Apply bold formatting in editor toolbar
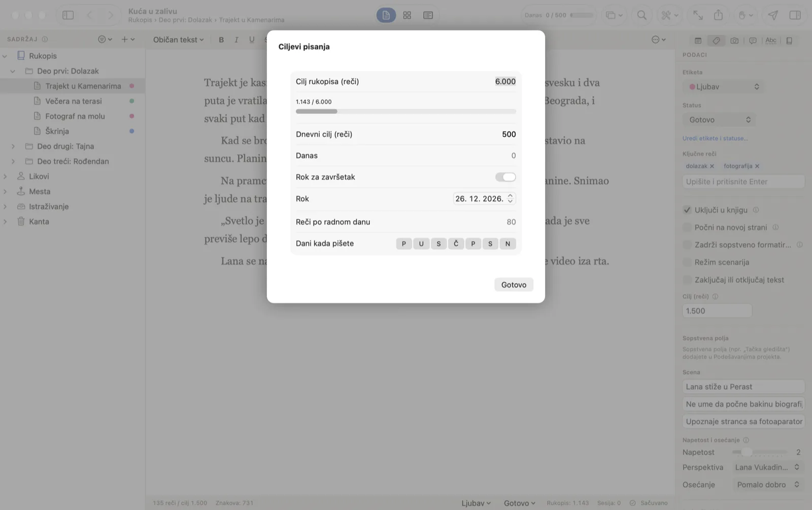The width and height of the screenshot is (812, 510). (x=221, y=40)
